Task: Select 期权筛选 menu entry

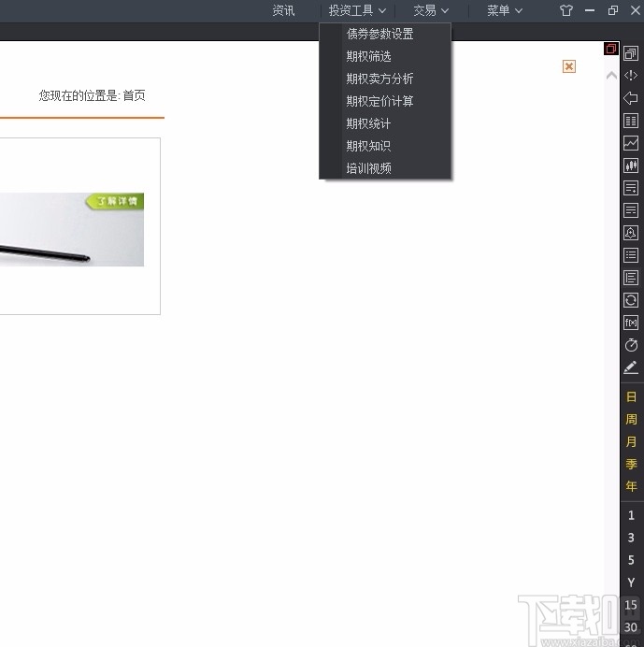Action: (385, 56)
